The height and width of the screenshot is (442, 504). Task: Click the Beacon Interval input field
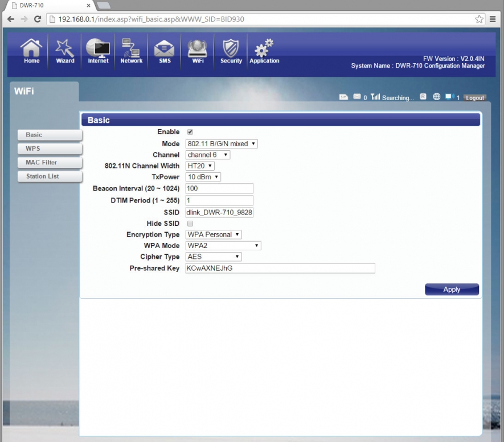219,188
